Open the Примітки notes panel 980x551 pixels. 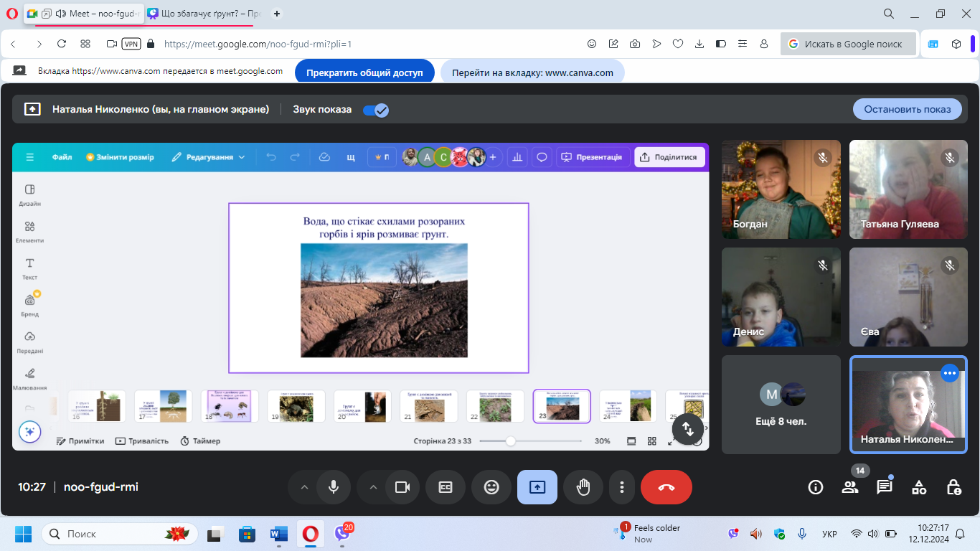[80, 441]
